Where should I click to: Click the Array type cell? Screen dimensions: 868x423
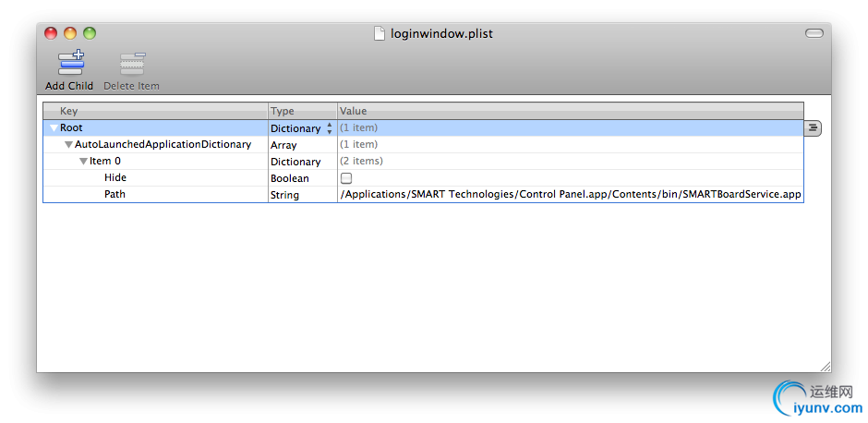[x=303, y=145]
